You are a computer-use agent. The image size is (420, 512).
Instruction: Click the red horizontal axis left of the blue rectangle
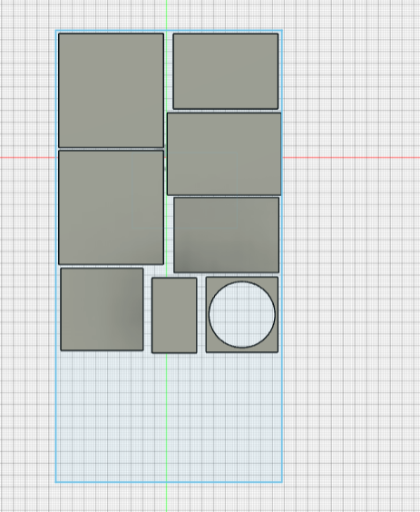[x=27, y=158]
